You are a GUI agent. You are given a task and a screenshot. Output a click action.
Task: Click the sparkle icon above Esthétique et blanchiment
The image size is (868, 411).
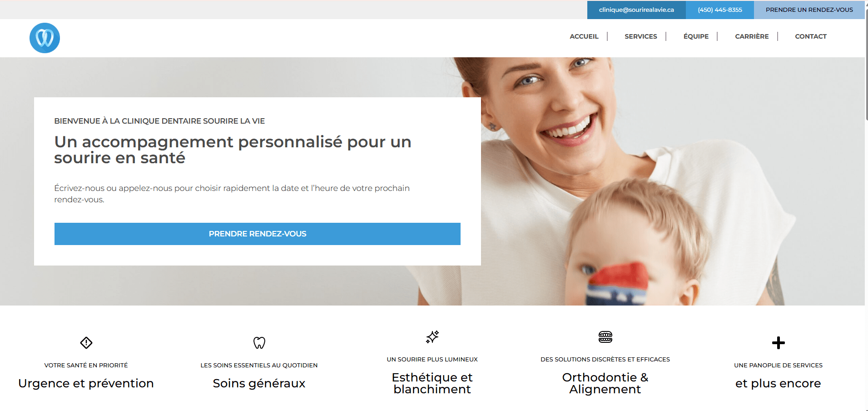[432, 337]
